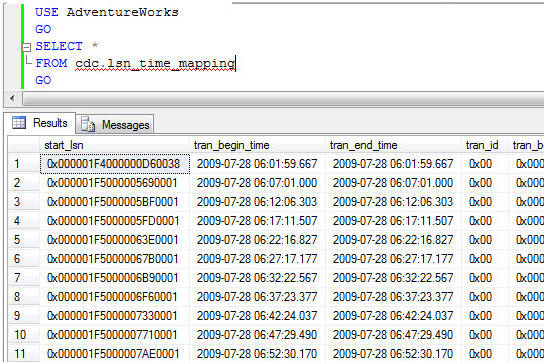Select tran_end_time 2009-07-28 06:32:22.567
This screenshot has height=364, width=546.
pos(393,278)
